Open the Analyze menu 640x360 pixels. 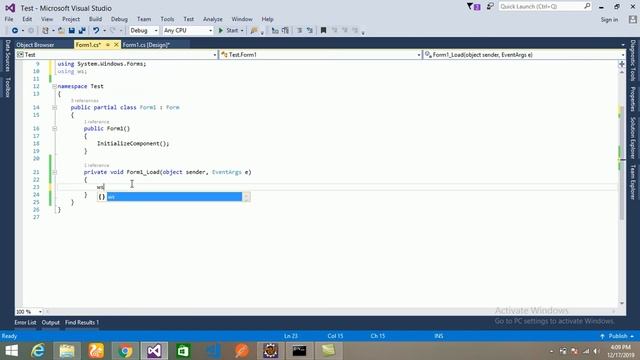point(213,19)
